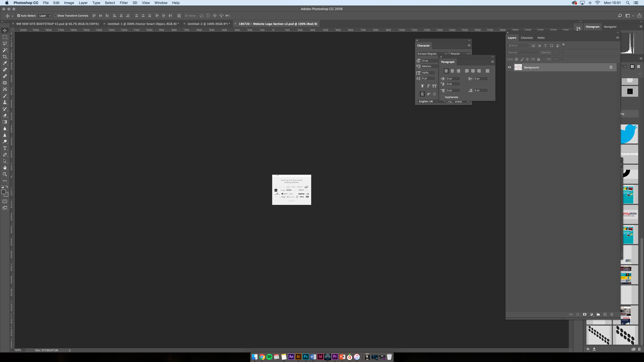
Task: Select the Eyedropper tool
Action: 5,63
